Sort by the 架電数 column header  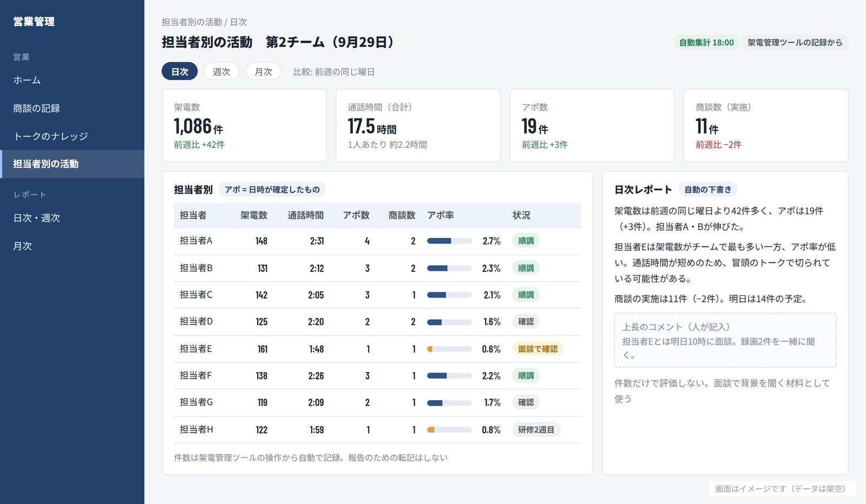click(254, 215)
